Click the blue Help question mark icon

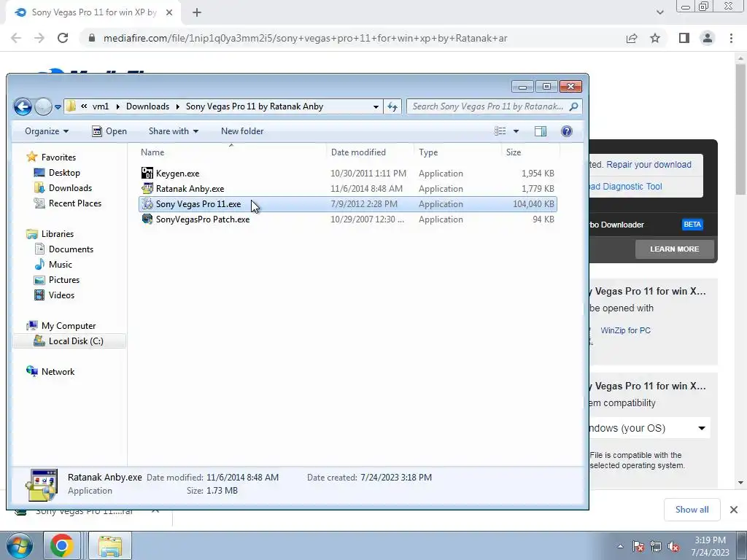(x=566, y=131)
